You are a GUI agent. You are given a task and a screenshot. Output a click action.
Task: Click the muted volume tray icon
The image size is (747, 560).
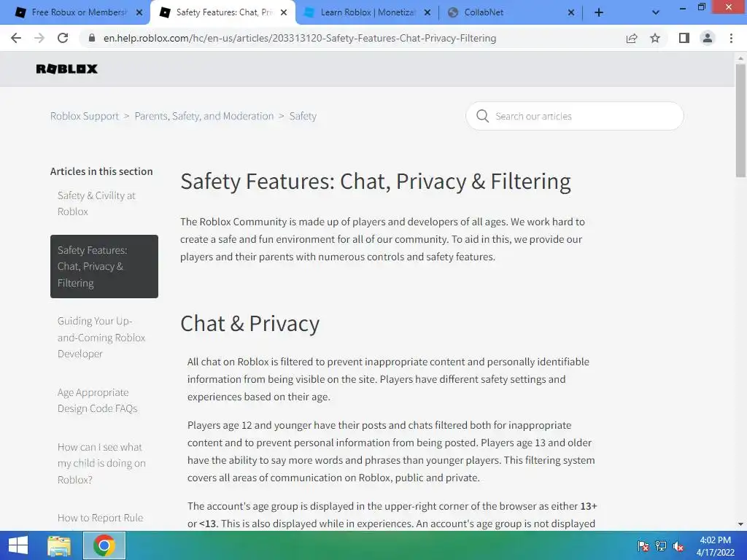click(x=678, y=546)
